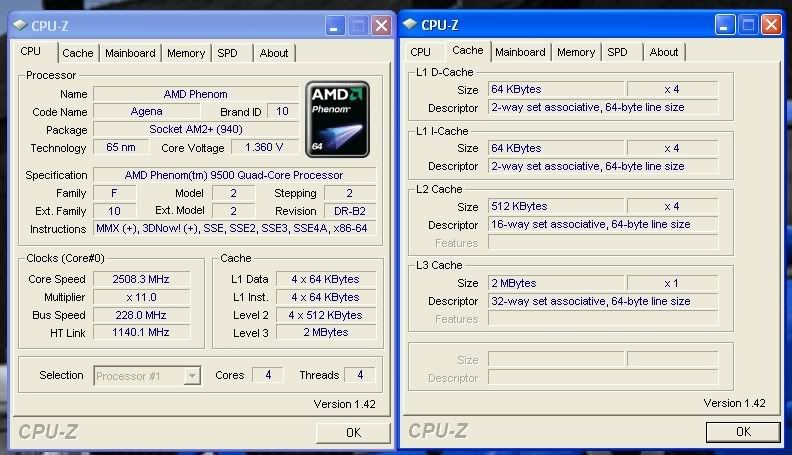This screenshot has width=792, height=455.
Task: Click the CPU-Z app icon in left window title bar
Action: pos(20,25)
